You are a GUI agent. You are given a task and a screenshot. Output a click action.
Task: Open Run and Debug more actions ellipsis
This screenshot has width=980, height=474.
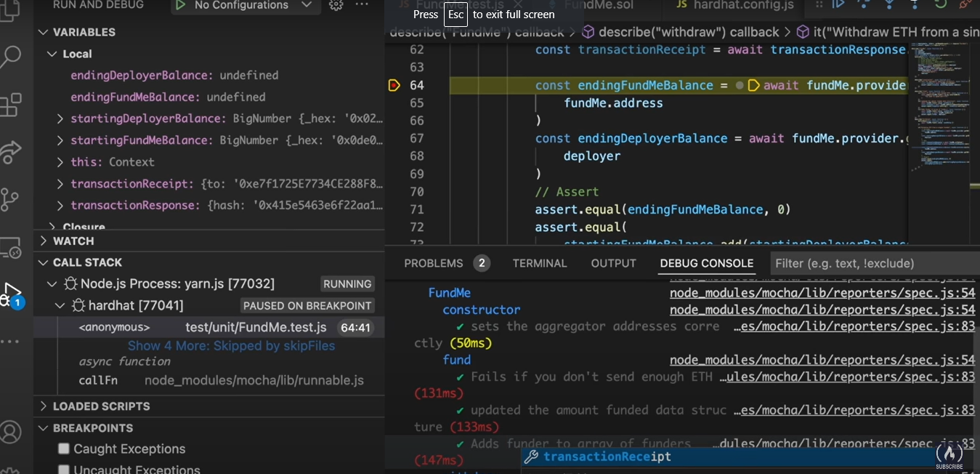(x=362, y=5)
